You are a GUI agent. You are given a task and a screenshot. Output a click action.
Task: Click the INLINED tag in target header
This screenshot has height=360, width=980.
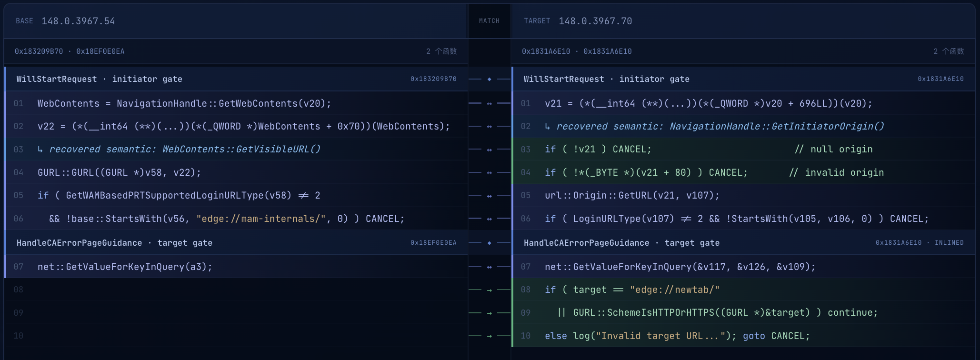coord(949,243)
